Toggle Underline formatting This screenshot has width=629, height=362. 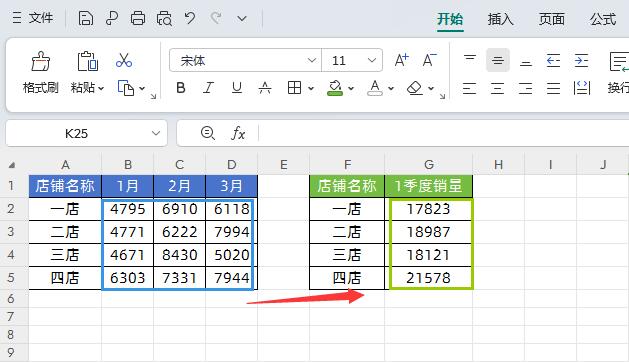pos(237,87)
